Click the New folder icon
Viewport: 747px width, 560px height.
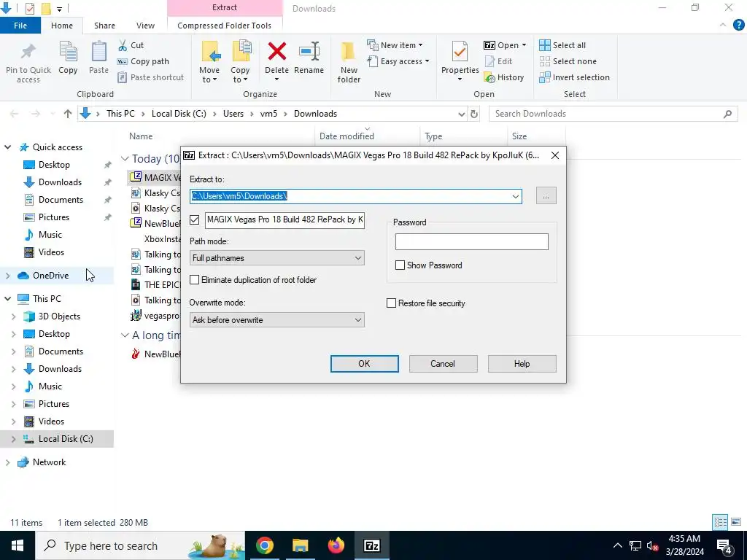[x=348, y=52]
